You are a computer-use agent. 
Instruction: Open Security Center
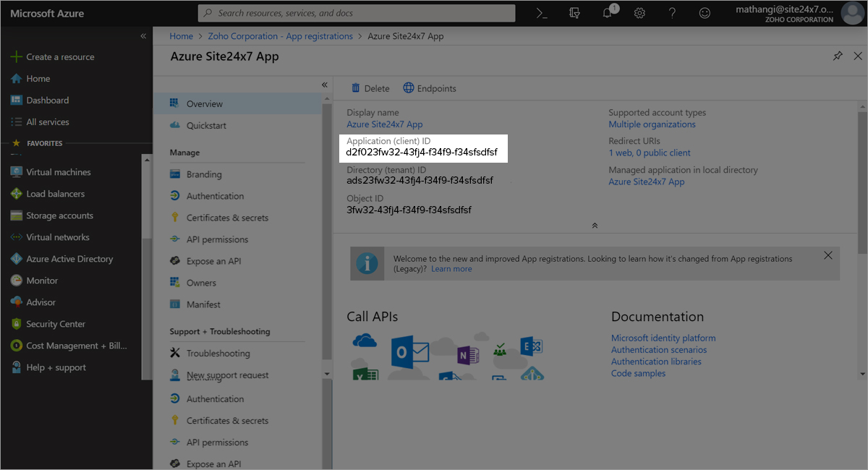coord(48,324)
